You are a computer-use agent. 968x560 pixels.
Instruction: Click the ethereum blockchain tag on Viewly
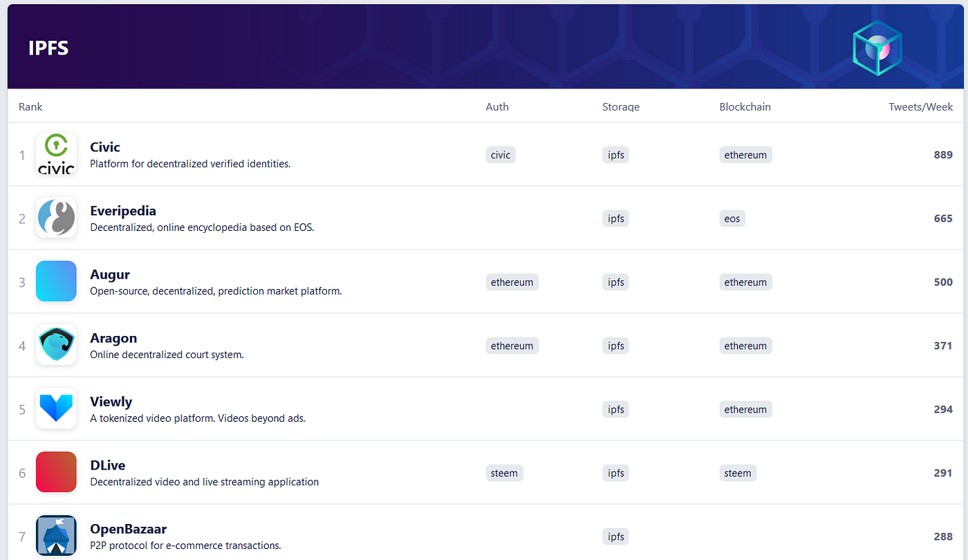[x=745, y=409]
